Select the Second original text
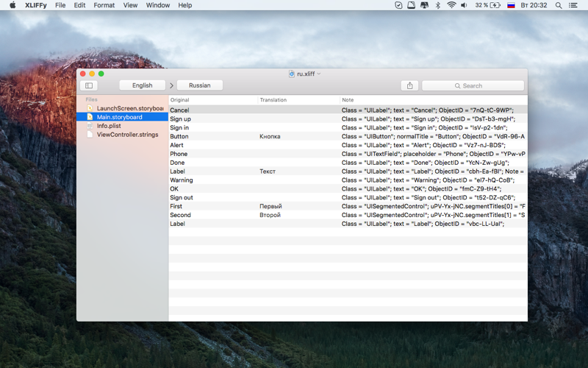Viewport: 588px width, 368px height. click(180, 215)
